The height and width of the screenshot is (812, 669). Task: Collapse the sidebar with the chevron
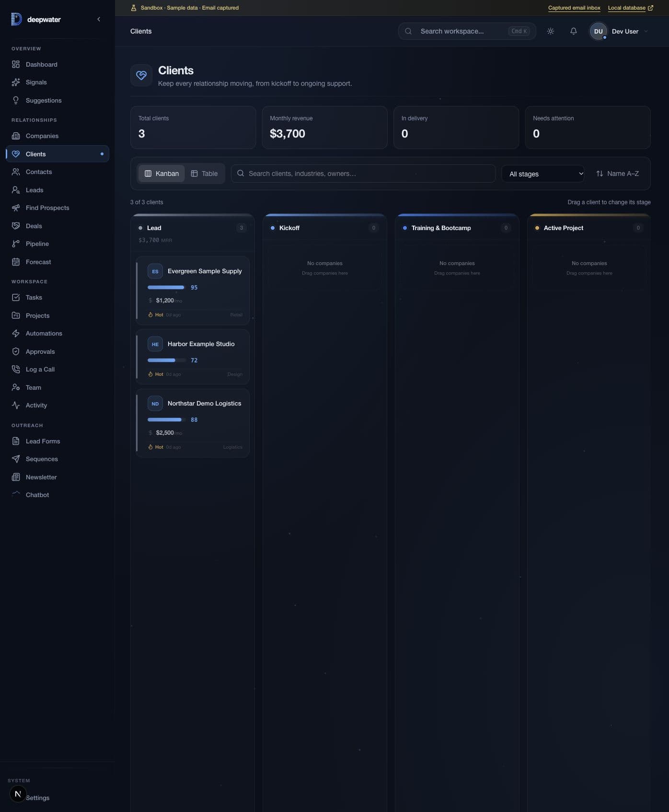(x=99, y=19)
